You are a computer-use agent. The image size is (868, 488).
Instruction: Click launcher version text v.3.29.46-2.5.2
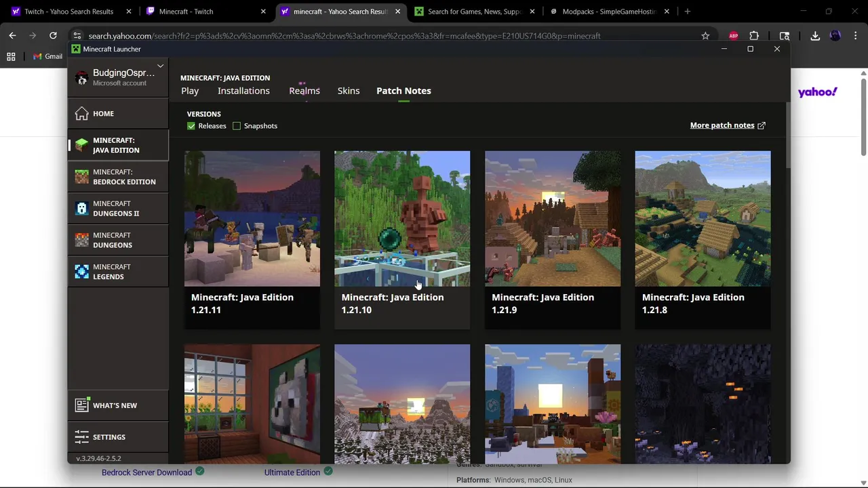click(x=98, y=458)
